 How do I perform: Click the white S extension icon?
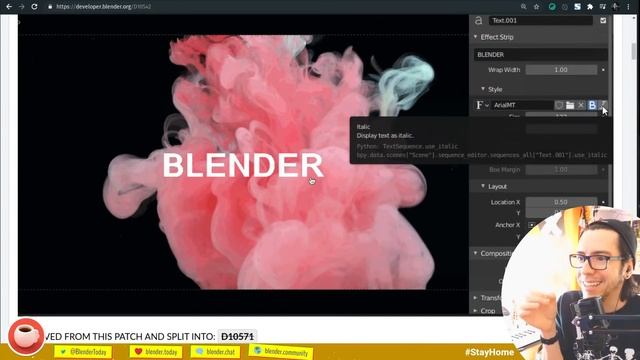(577, 7)
